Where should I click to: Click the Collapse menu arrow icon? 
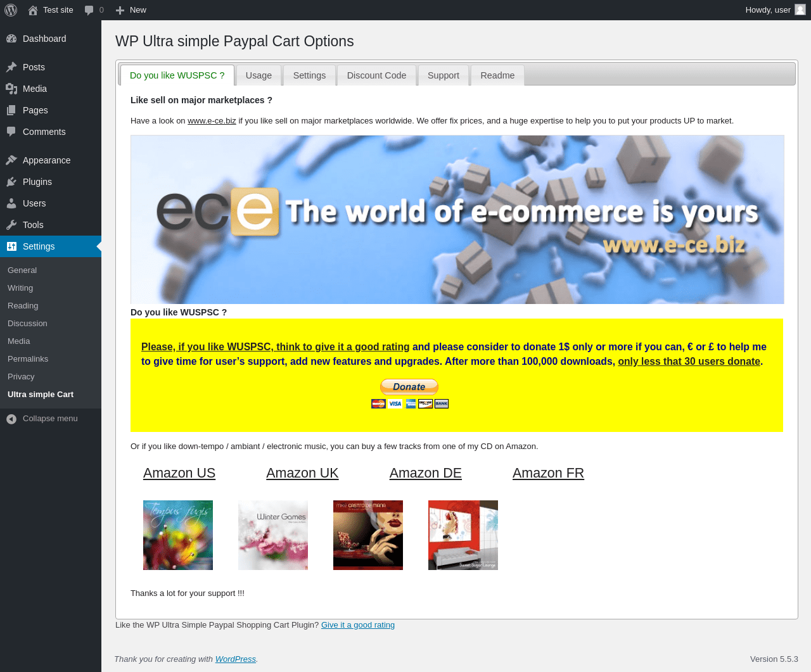coord(11,419)
